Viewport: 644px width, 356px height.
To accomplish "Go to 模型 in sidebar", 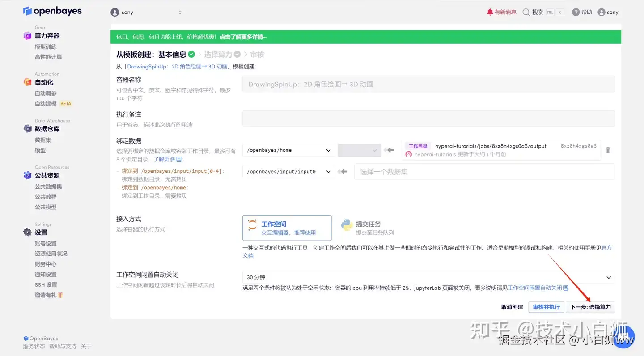I will (x=40, y=150).
